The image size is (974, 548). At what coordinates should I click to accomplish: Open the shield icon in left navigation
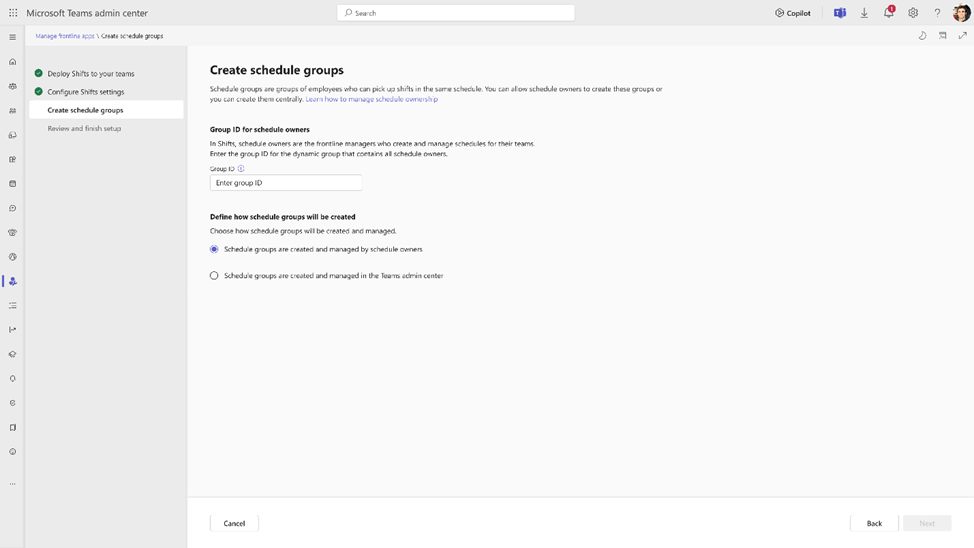[x=12, y=403]
